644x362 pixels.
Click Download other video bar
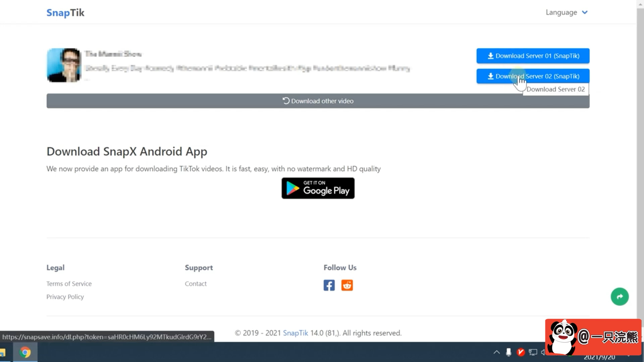click(318, 101)
